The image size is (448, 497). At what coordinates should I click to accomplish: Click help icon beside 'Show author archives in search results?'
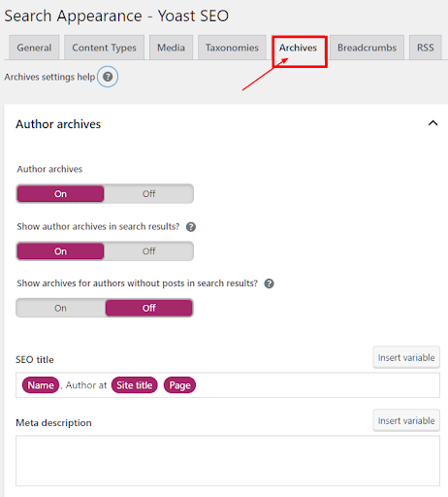191,227
